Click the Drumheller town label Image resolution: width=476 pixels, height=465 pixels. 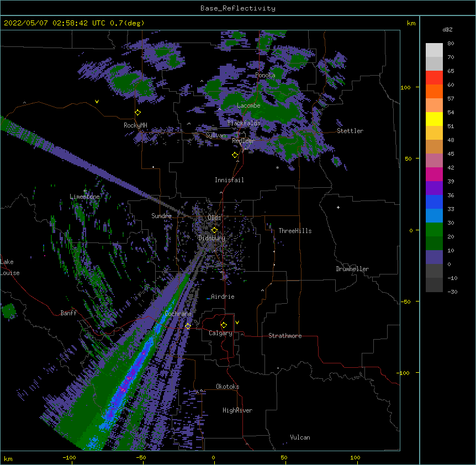pos(352,269)
